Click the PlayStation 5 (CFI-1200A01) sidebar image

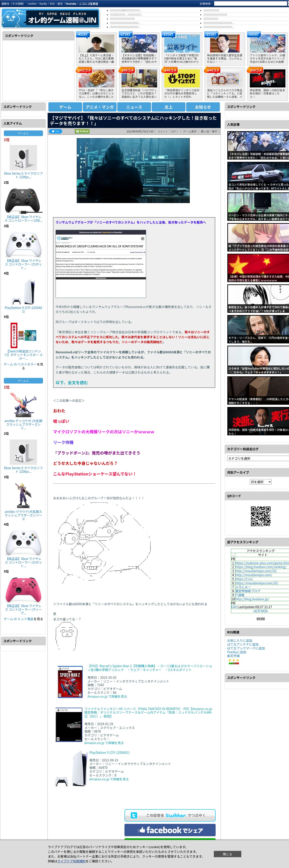coord(23,292)
